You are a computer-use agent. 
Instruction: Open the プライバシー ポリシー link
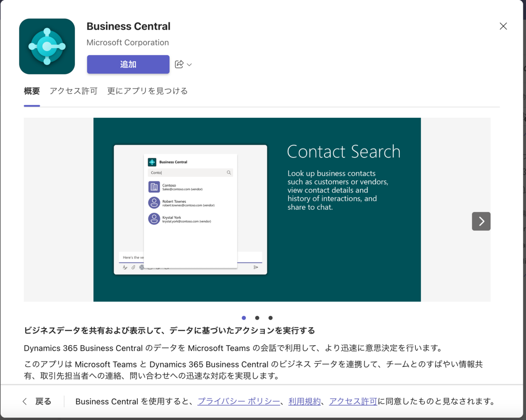238,401
